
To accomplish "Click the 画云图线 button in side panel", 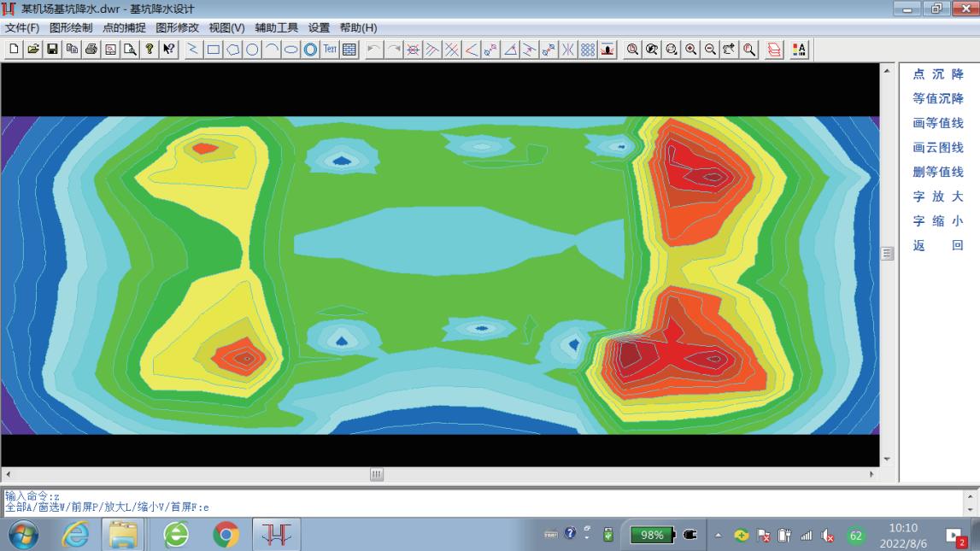I will click(x=937, y=148).
